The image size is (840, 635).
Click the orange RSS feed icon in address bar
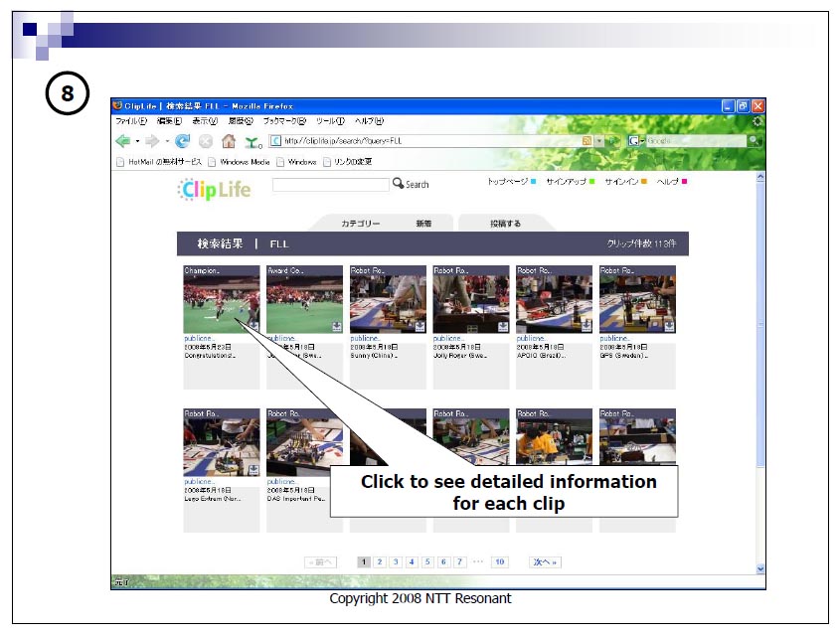pyautogui.click(x=587, y=141)
